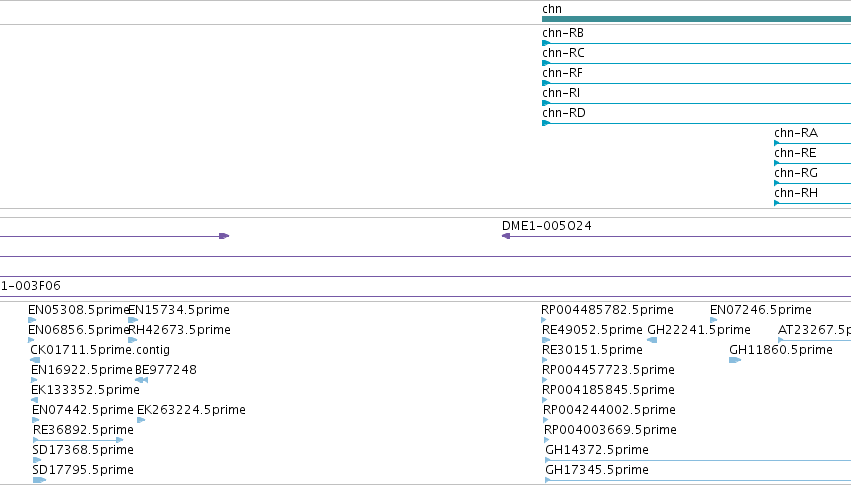Image resolution: width=851 pixels, height=485 pixels.
Task: Select EST GH22241.5prime
Action: tap(699, 330)
